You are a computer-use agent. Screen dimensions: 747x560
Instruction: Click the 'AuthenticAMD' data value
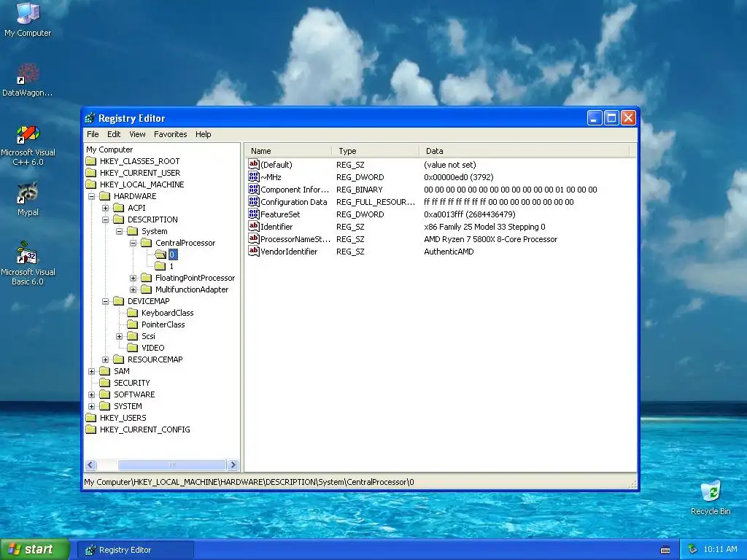pos(449,252)
